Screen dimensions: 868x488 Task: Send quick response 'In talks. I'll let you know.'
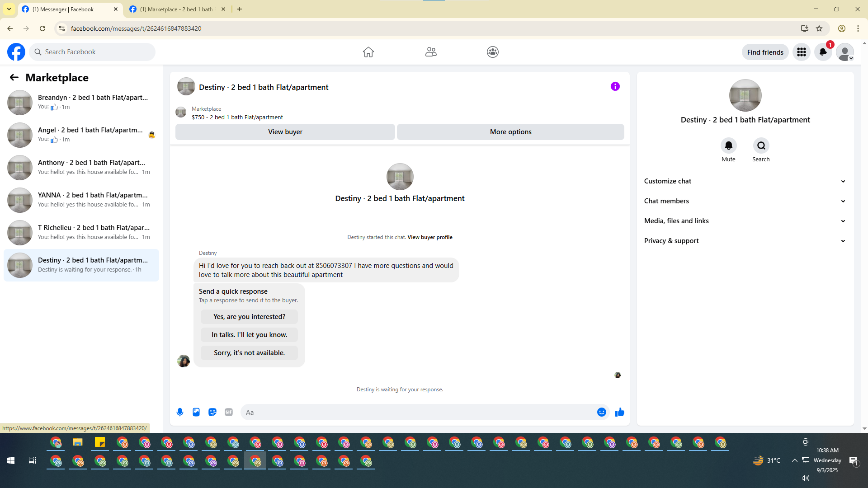tap(250, 335)
